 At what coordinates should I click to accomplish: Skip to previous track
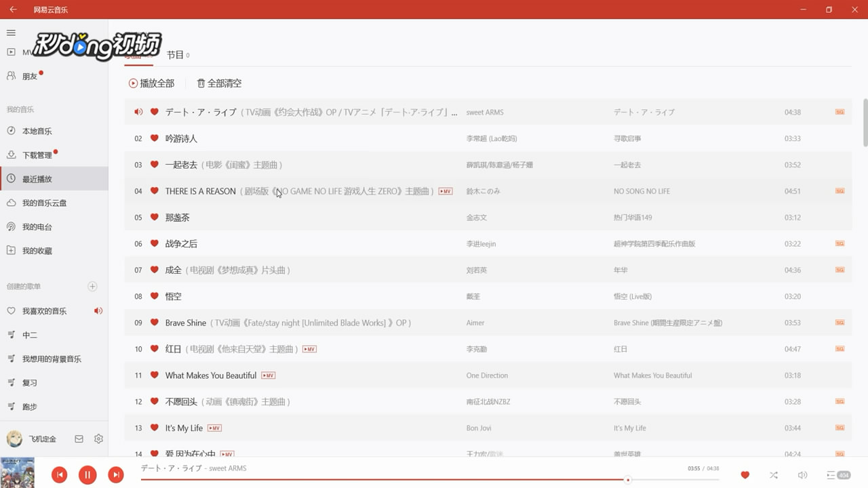tap(60, 475)
